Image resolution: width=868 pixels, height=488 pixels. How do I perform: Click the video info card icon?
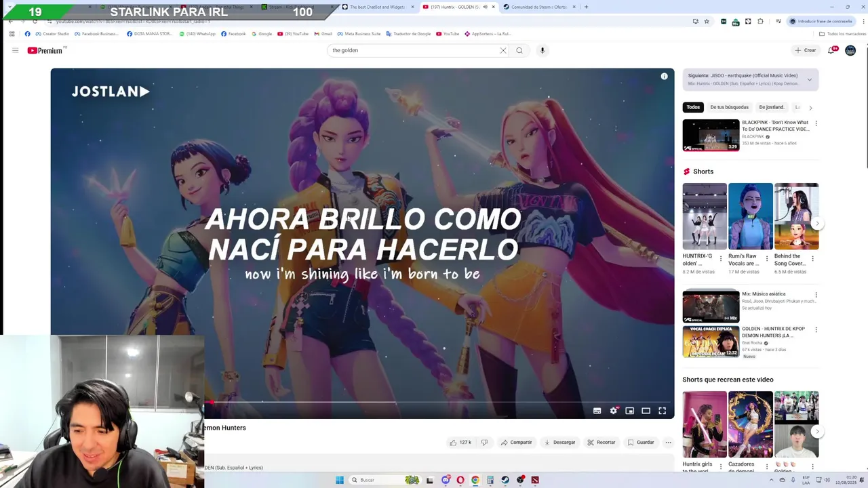tap(665, 76)
